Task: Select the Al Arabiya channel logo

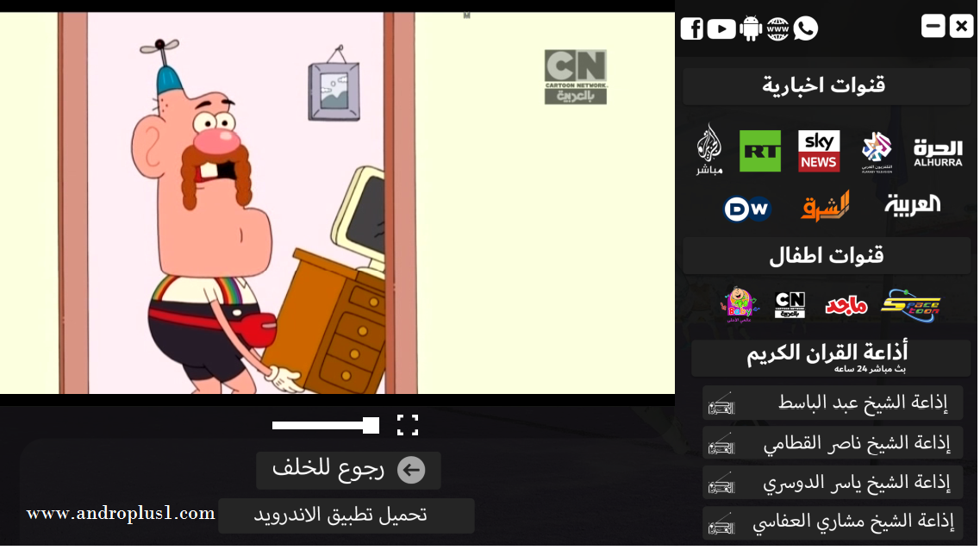Action: 913,204
